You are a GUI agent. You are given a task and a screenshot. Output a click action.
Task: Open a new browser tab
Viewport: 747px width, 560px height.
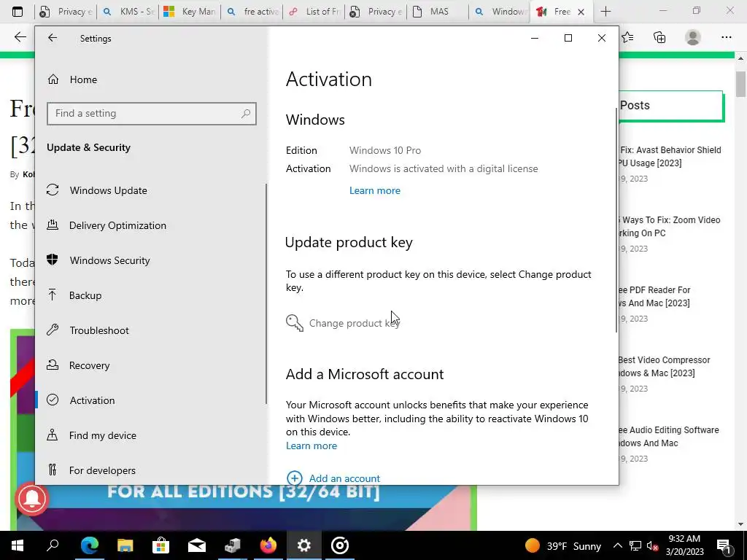[605, 12]
